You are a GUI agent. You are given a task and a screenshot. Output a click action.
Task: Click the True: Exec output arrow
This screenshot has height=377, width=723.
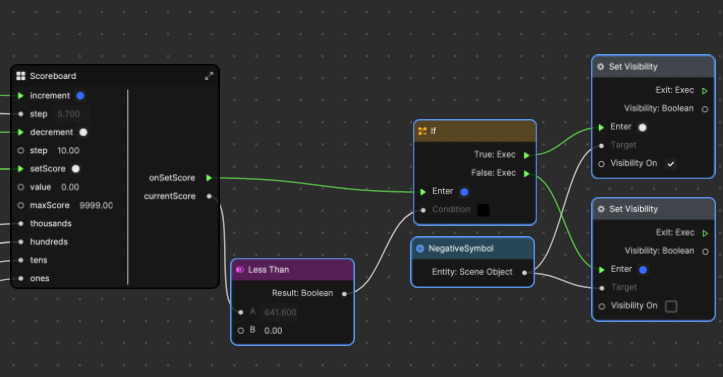pyautogui.click(x=527, y=155)
